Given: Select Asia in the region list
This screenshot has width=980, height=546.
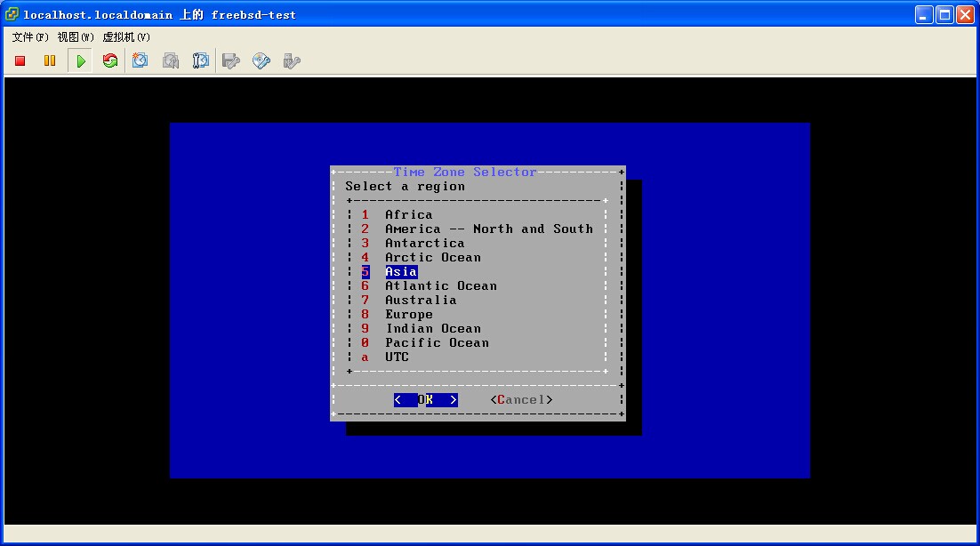Looking at the screenshot, I should tap(401, 272).
